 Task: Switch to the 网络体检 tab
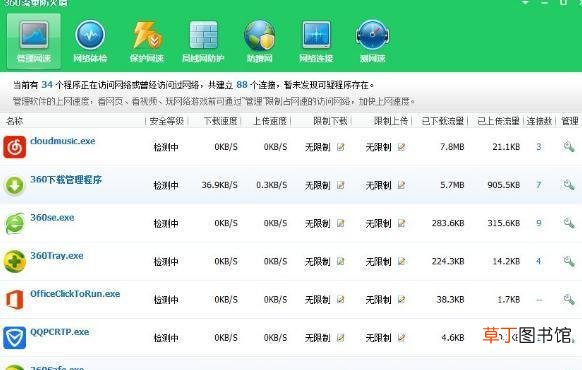pos(90,41)
